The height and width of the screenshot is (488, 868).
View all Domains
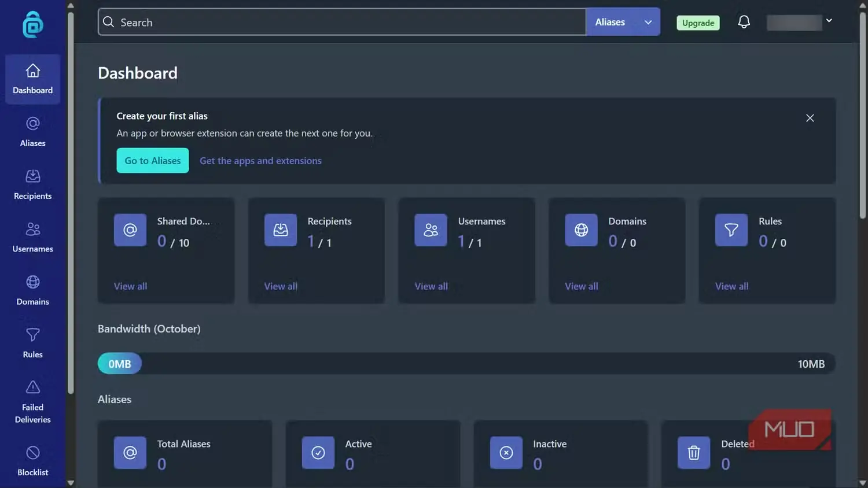click(x=582, y=286)
